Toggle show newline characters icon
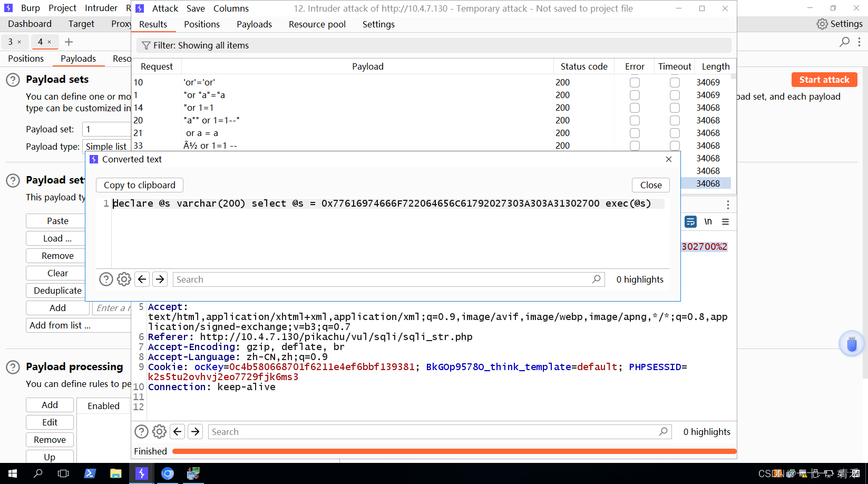868x484 pixels. pos(708,222)
